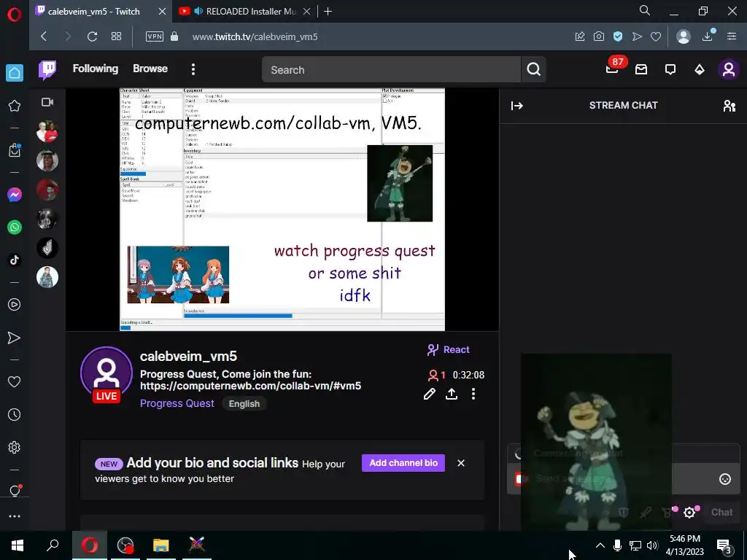The height and width of the screenshot is (560, 747).
Task: Open the browser downloads icon
Action: pos(708,36)
